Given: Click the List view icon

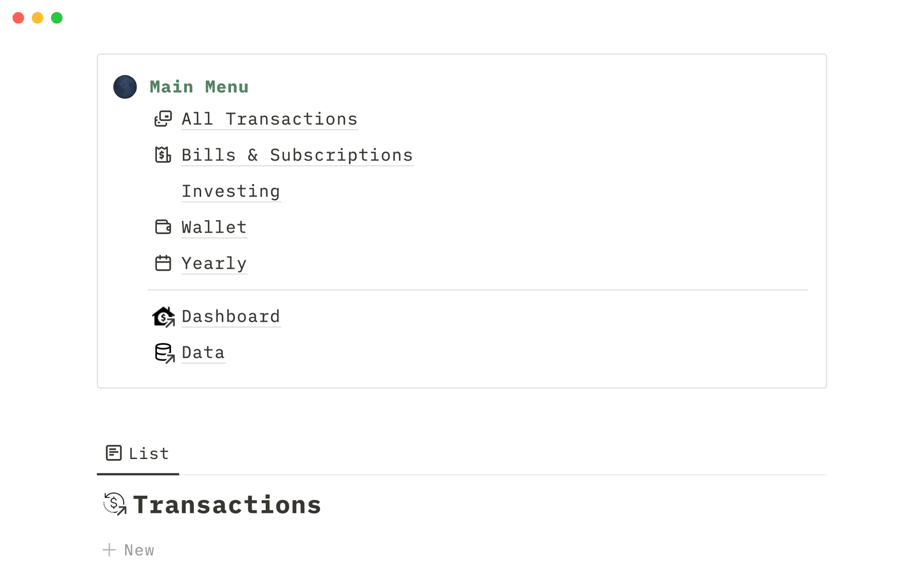Looking at the screenshot, I should pos(114,453).
